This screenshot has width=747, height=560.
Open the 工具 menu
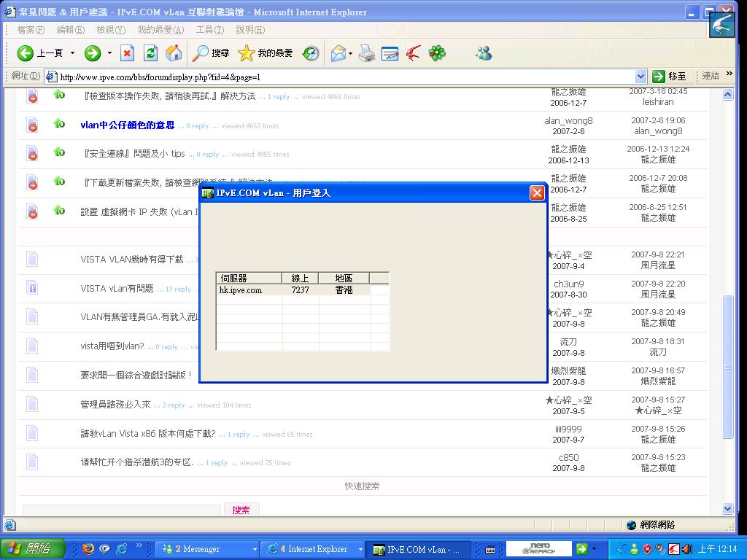(210, 29)
